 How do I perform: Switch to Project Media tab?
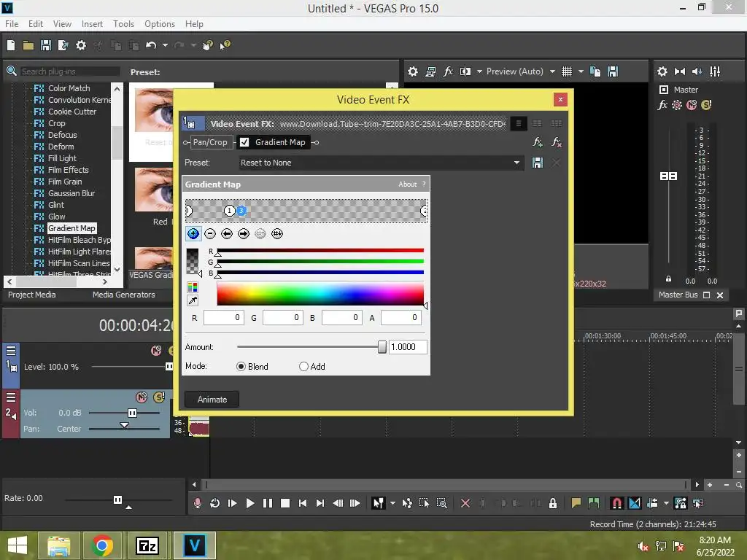(32, 295)
